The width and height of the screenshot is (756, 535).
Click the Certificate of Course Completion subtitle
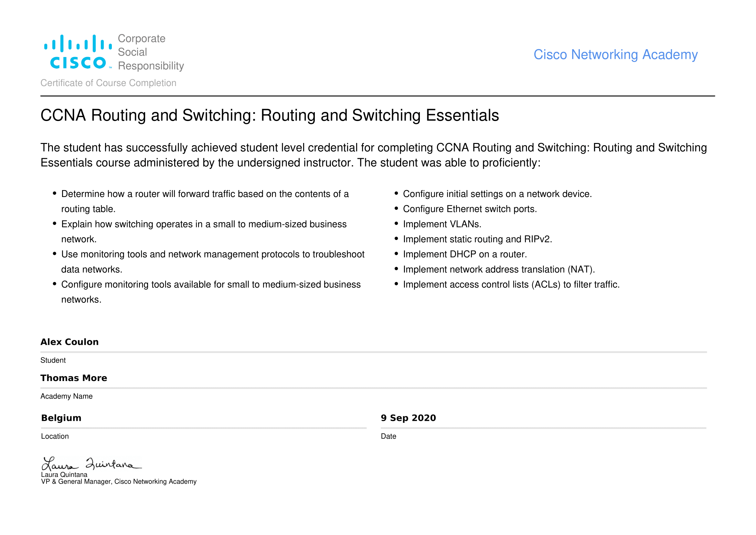pyautogui.click(x=108, y=83)
